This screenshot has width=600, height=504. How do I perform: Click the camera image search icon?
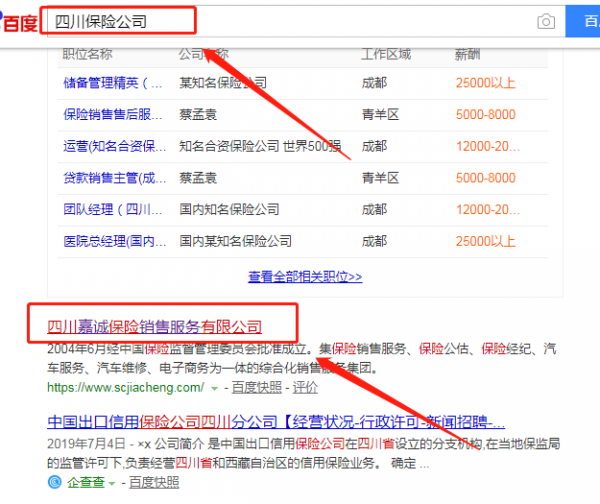[545, 22]
